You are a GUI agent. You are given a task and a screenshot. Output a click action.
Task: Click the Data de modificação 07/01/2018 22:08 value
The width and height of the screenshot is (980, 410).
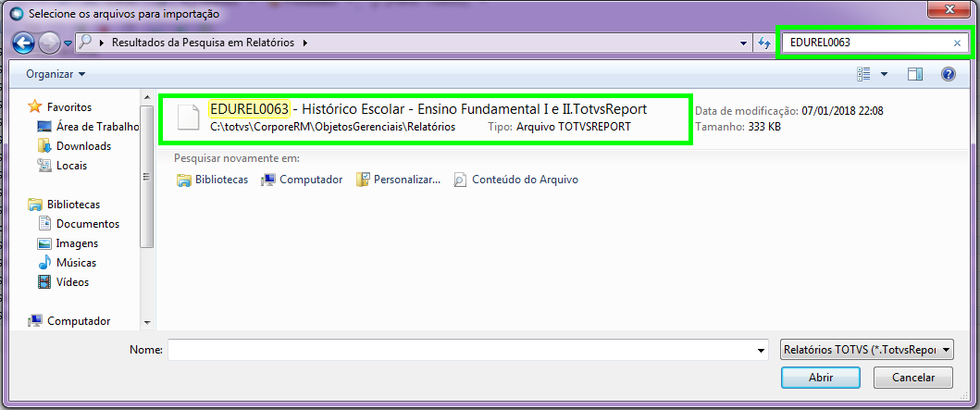[x=842, y=111]
